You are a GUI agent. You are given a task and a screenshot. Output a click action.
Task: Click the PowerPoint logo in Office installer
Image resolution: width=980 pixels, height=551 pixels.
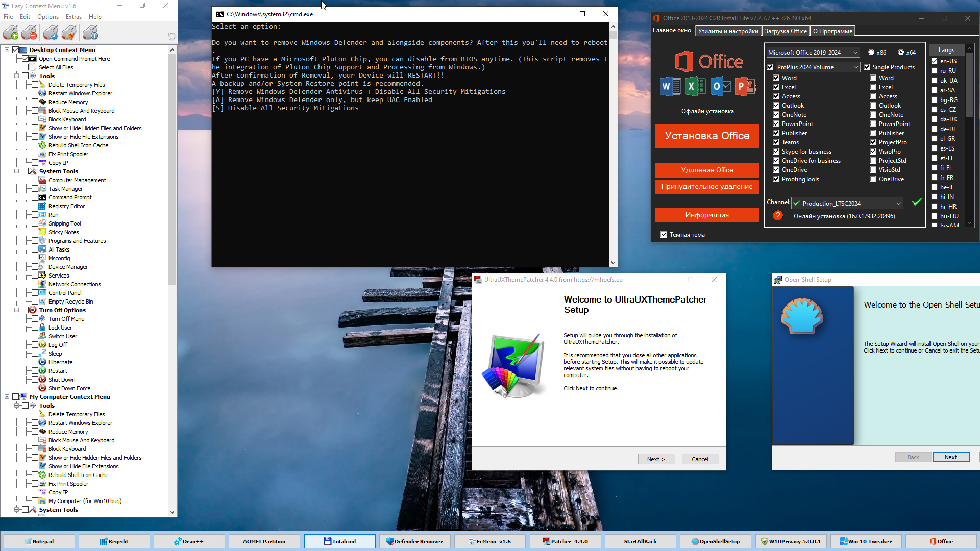[745, 87]
